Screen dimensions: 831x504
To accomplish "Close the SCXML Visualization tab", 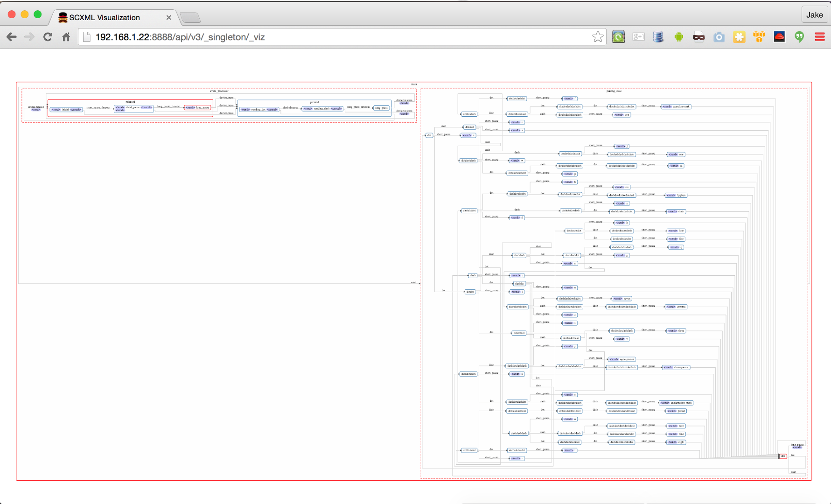I will pyautogui.click(x=168, y=17).
